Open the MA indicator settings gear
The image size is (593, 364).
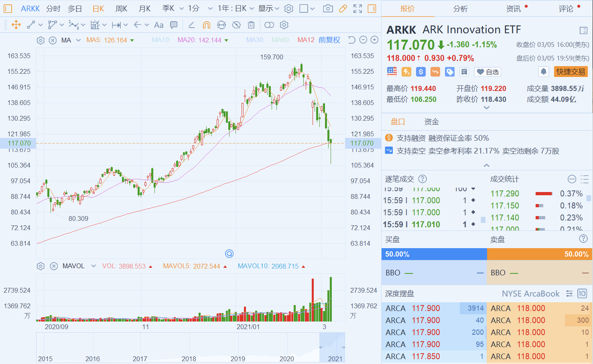click(41, 40)
